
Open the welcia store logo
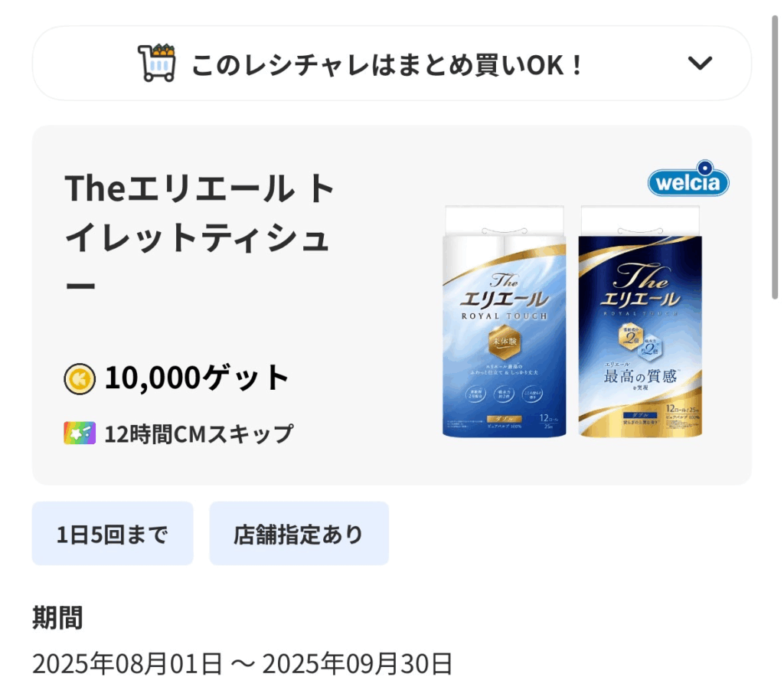point(688,179)
